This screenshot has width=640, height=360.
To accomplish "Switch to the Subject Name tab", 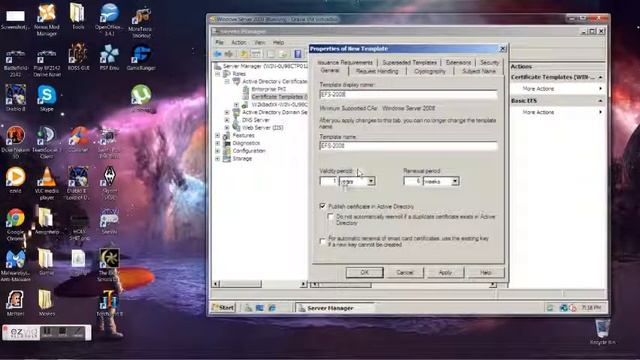I will point(479,71).
